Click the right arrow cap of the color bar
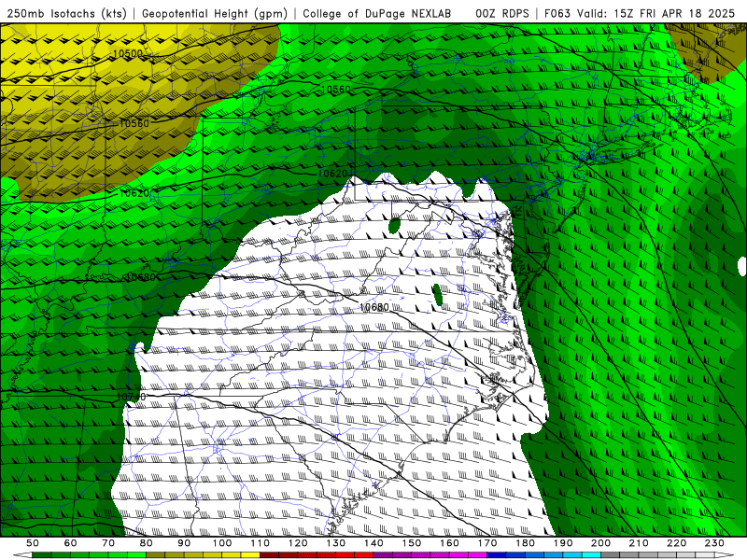 pyautogui.click(x=725, y=555)
